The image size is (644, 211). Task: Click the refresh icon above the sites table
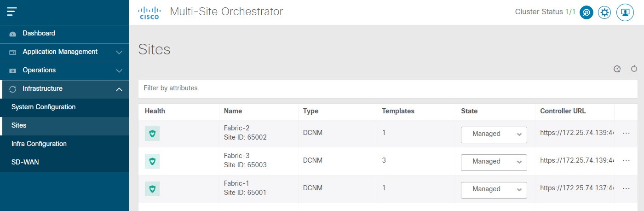click(x=634, y=69)
